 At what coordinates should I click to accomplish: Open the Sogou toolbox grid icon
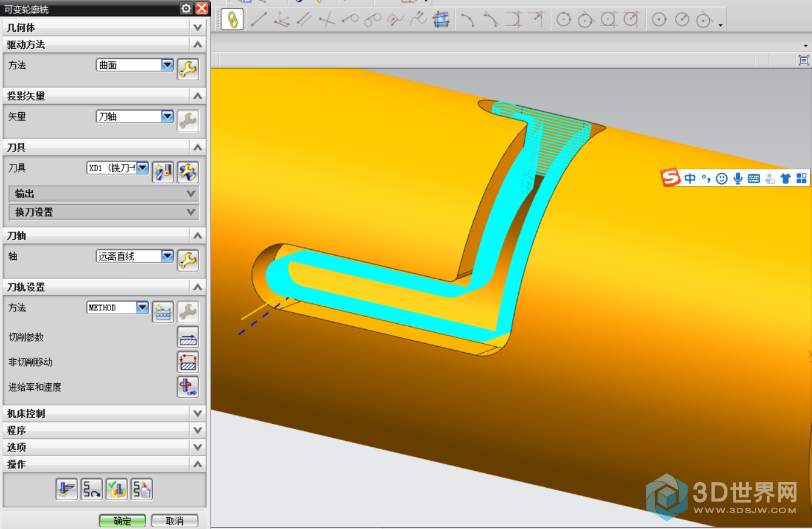tap(801, 179)
